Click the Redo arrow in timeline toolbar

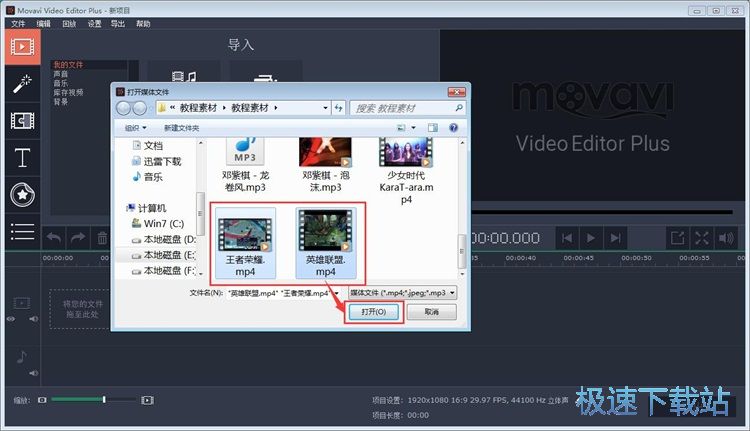coord(77,238)
